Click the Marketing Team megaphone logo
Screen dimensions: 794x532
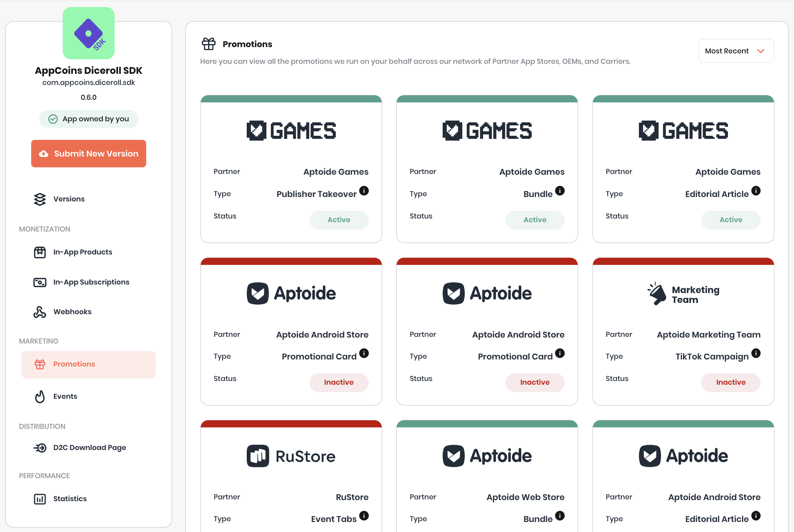point(683,293)
